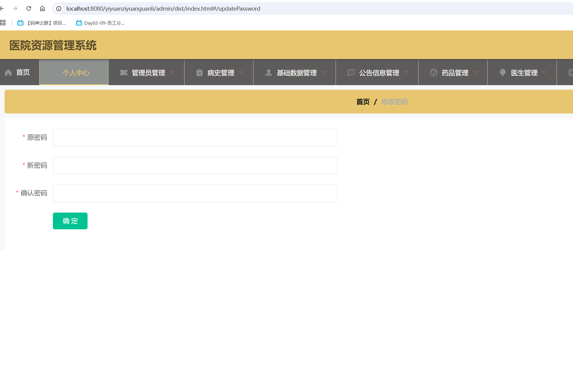The height and width of the screenshot is (392, 573).
Task: Expand the 管理员管理 dropdown arrow
Action: pyautogui.click(x=172, y=72)
